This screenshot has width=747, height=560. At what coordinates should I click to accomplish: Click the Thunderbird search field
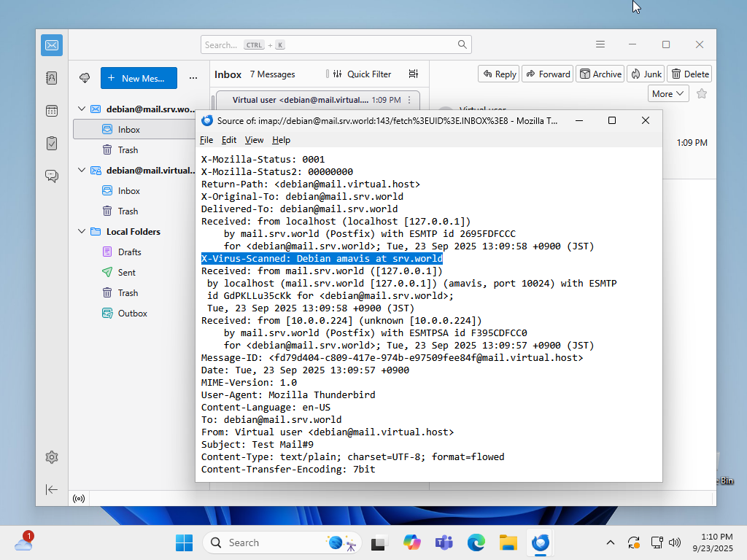pyautogui.click(x=336, y=44)
